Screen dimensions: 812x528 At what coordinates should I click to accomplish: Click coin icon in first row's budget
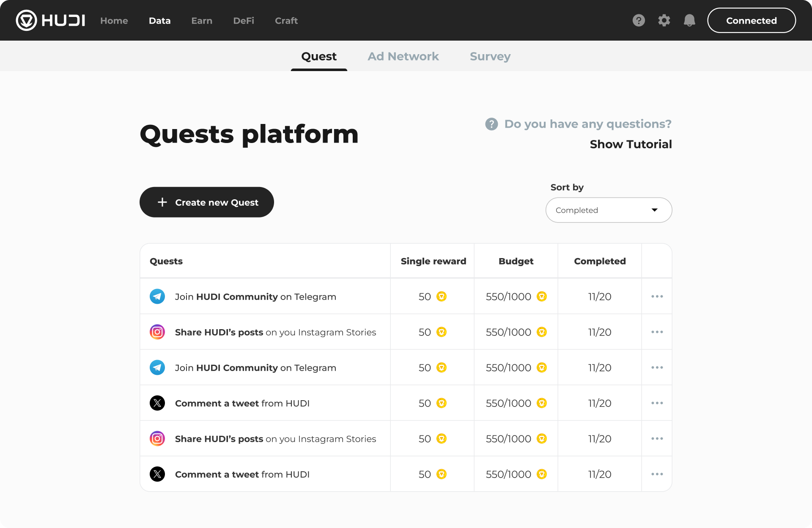pyautogui.click(x=542, y=297)
